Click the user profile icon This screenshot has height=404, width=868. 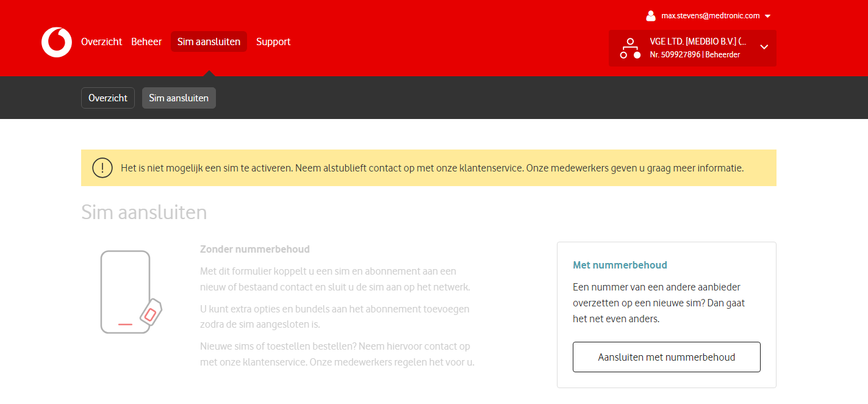(651, 16)
